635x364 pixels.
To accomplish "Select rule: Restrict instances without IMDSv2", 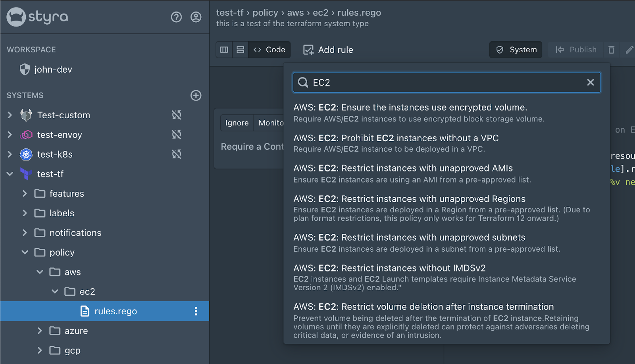I will point(447,277).
